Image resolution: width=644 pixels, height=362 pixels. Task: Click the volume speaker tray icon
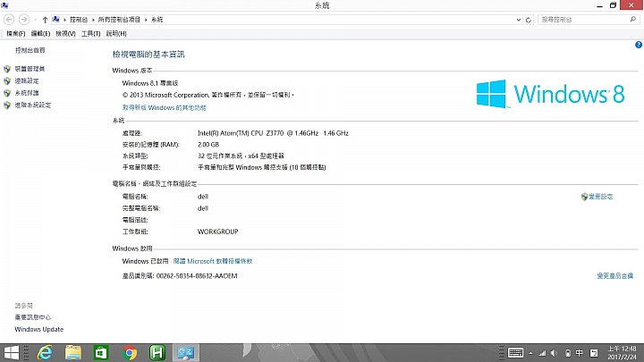(554, 353)
